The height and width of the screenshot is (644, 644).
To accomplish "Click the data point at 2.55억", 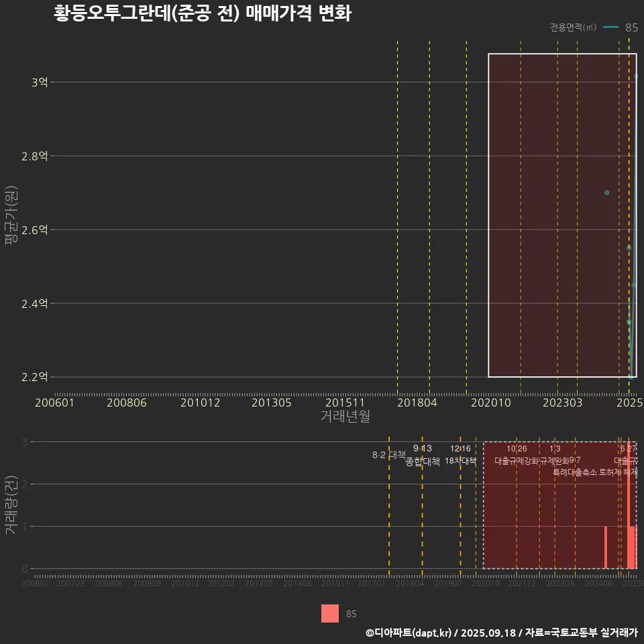I will point(629,248).
